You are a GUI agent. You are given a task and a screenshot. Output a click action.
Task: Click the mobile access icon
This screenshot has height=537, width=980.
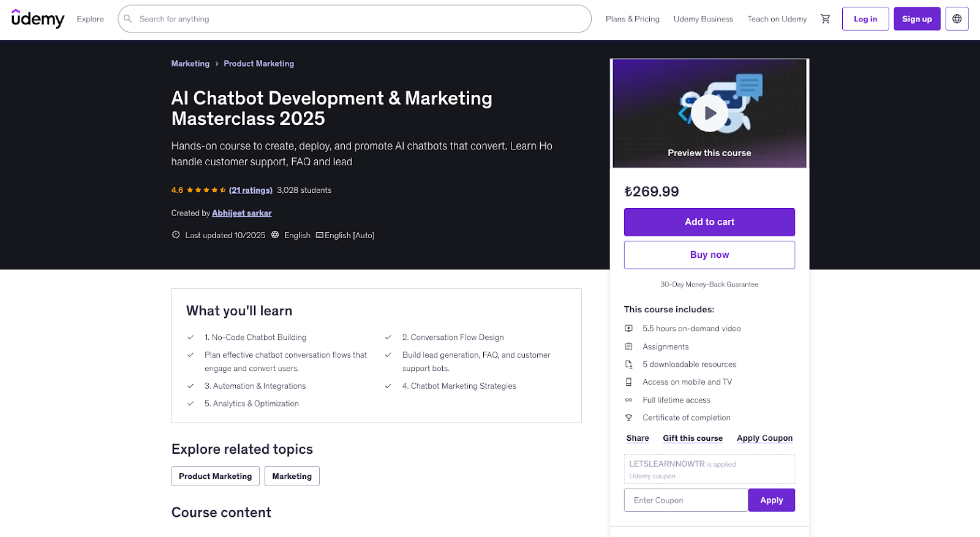point(628,382)
